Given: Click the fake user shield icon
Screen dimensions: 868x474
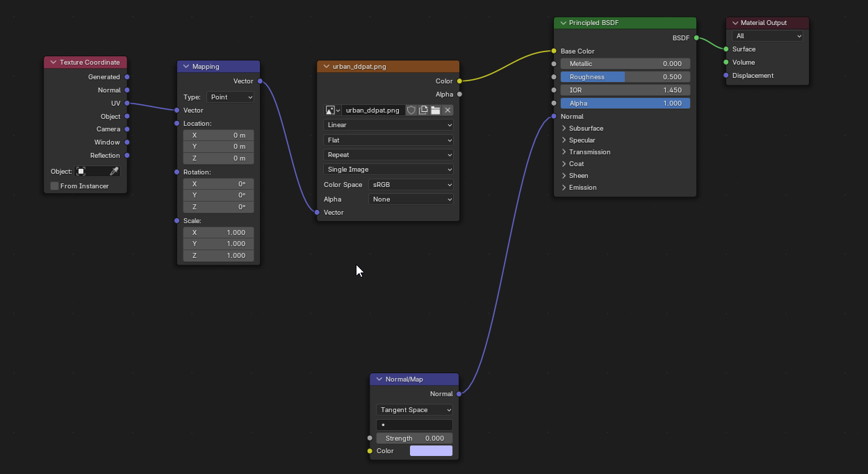Looking at the screenshot, I should pos(411,110).
